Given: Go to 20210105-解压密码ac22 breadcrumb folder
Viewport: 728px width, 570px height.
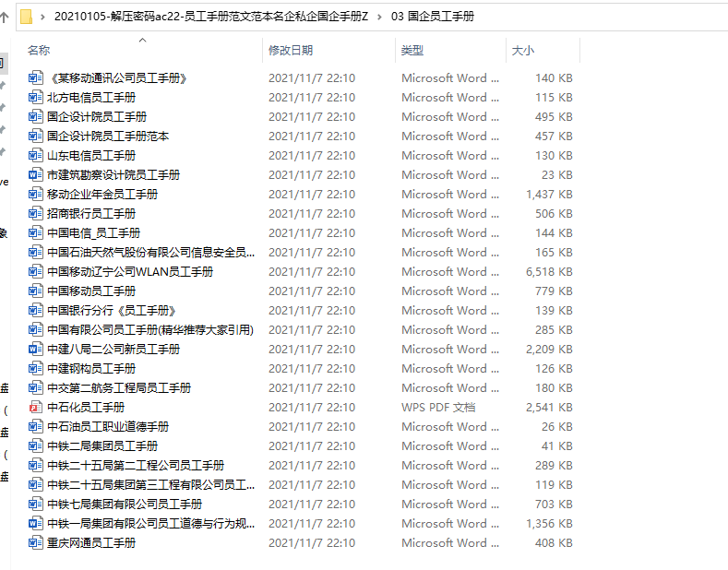Looking at the screenshot, I should pyautogui.click(x=211, y=17).
